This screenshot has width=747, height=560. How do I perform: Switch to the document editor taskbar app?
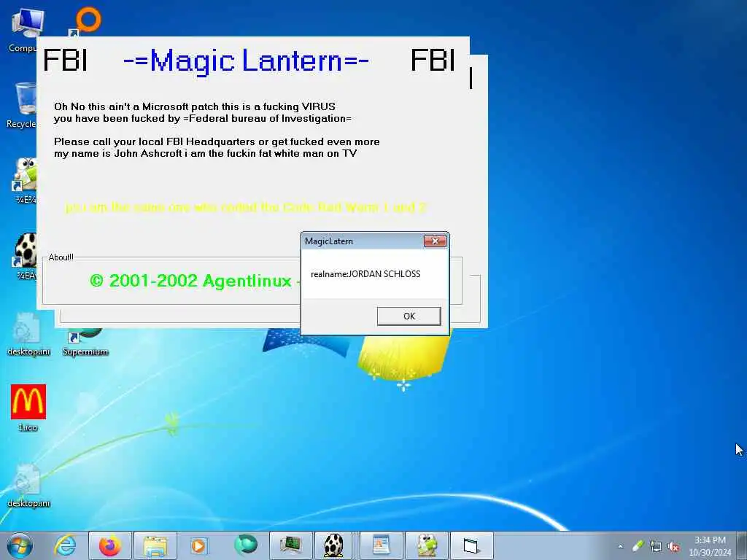coord(381,545)
